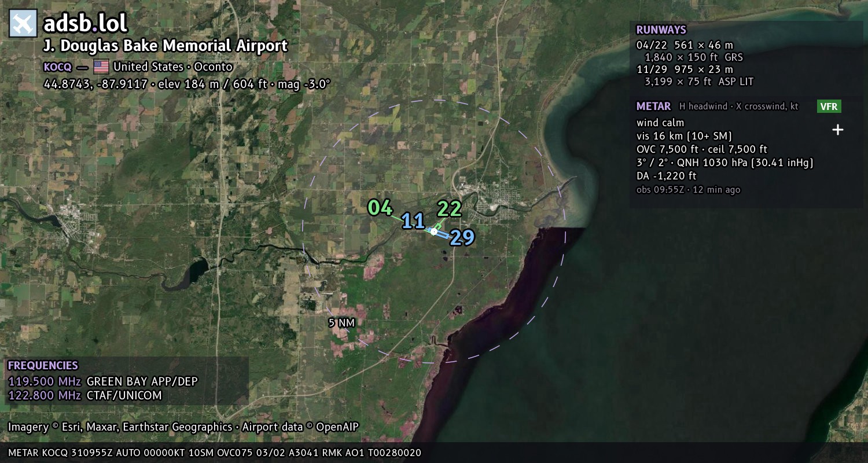The image size is (868, 463).
Task: Click the METAR panel heading
Action: tap(653, 106)
